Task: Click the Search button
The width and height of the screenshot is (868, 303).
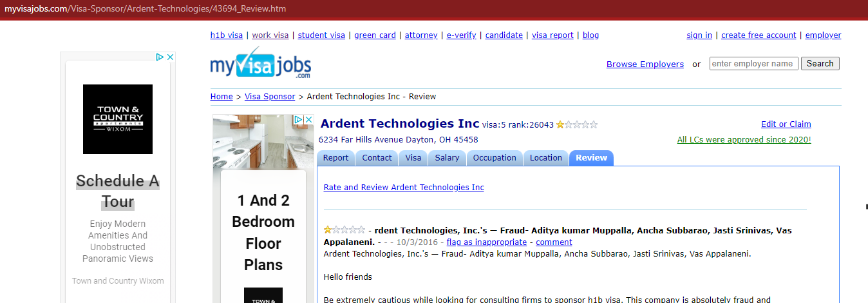Action: click(x=820, y=64)
